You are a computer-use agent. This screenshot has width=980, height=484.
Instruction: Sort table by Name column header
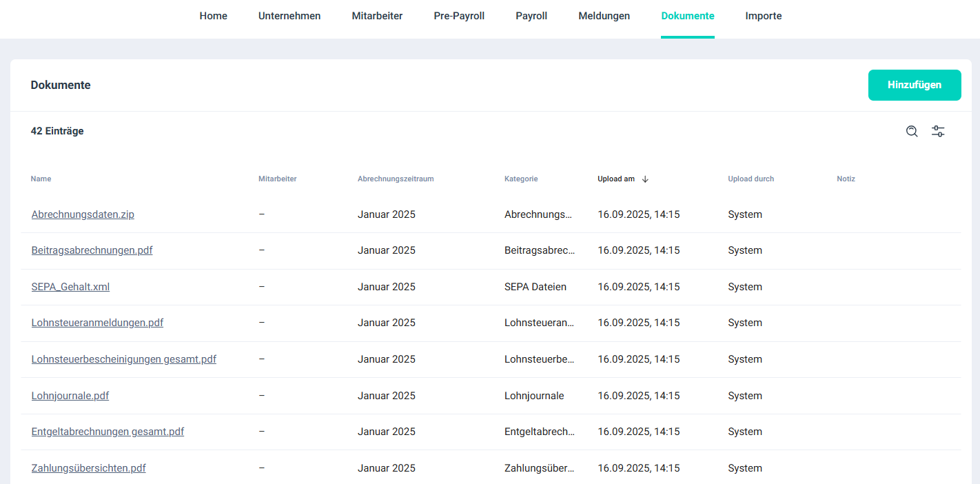[x=41, y=179]
